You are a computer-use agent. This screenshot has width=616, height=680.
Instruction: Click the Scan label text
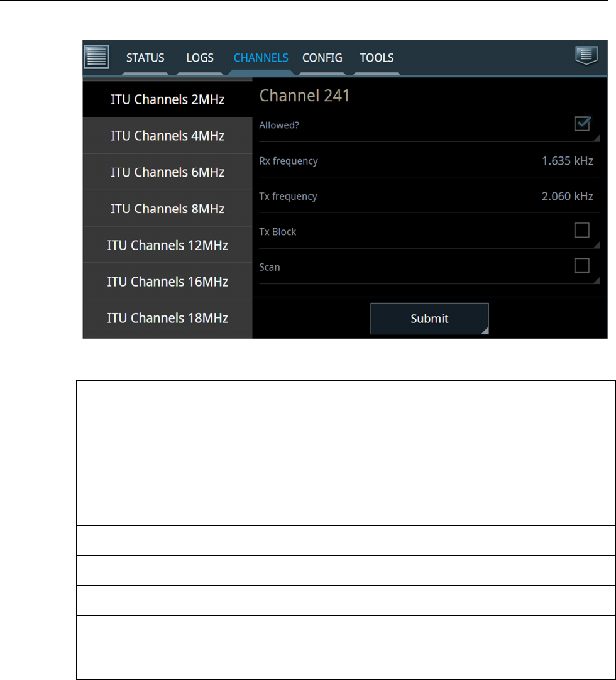pos(270,267)
